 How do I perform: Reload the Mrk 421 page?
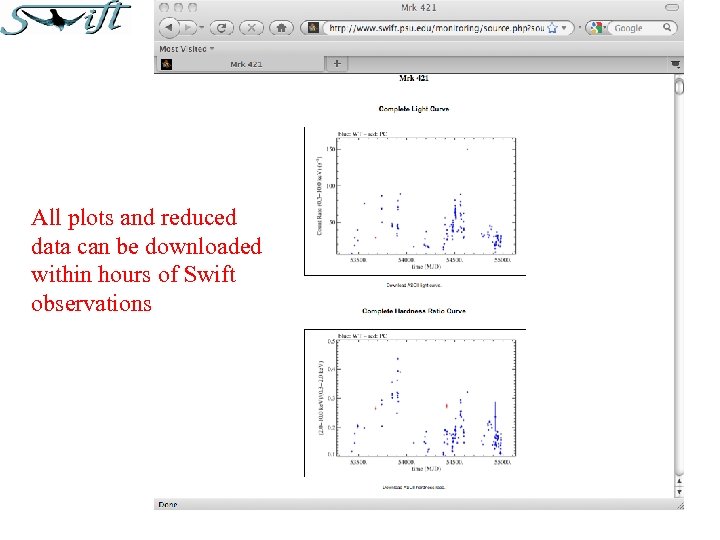[221, 28]
